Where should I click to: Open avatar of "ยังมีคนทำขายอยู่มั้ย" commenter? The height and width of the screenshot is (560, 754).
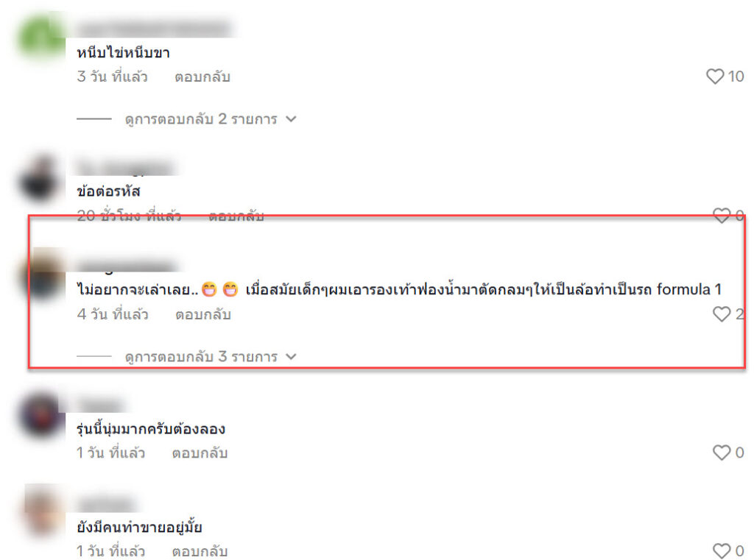(x=43, y=511)
